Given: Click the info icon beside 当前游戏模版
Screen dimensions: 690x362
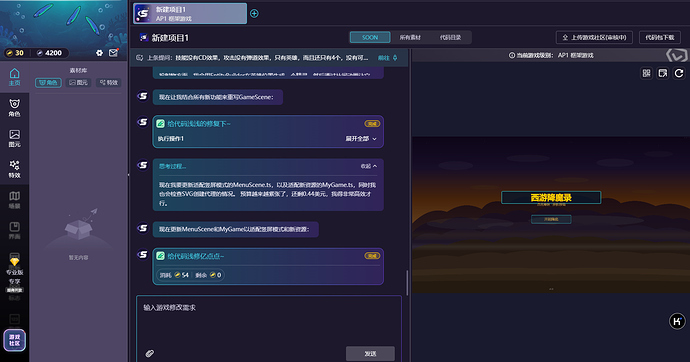Looking at the screenshot, I should point(512,55).
